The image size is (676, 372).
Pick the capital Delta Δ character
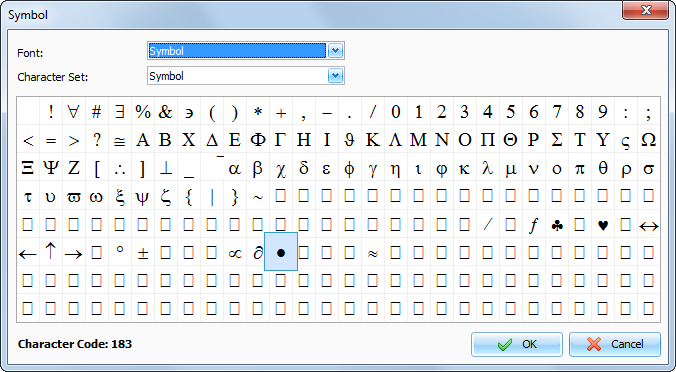pos(212,141)
